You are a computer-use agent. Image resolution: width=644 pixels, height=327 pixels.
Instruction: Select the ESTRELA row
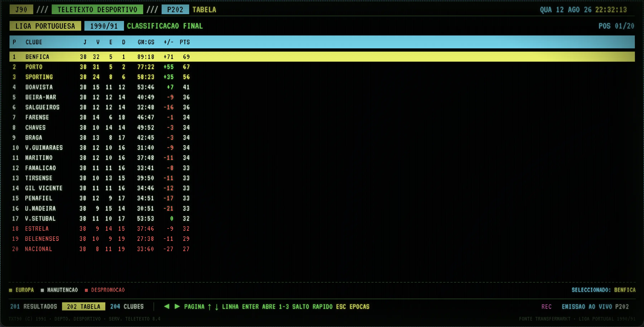(x=322, y=229)
